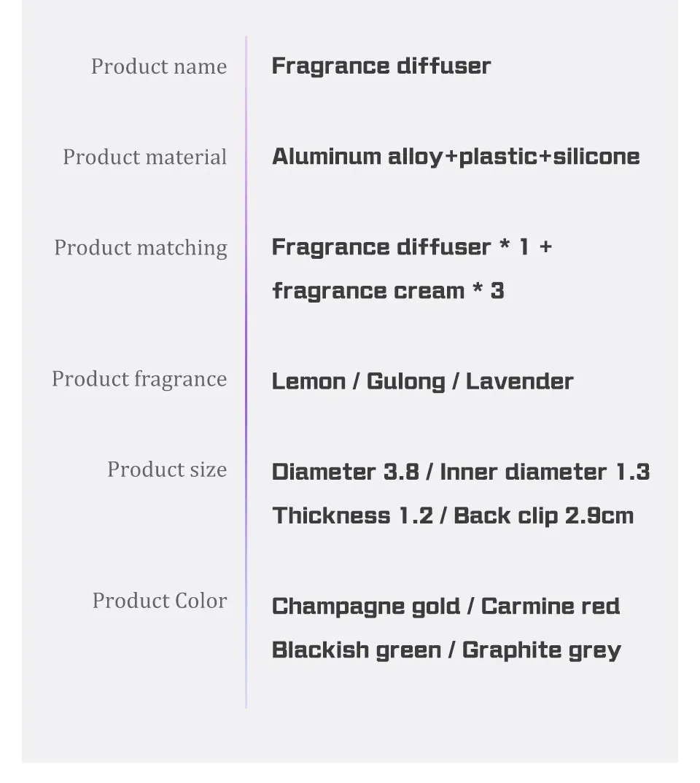Screen dimensions: 700x783
Task: Click the Thickness 1.2 text
Action: [x=353, y=516]
